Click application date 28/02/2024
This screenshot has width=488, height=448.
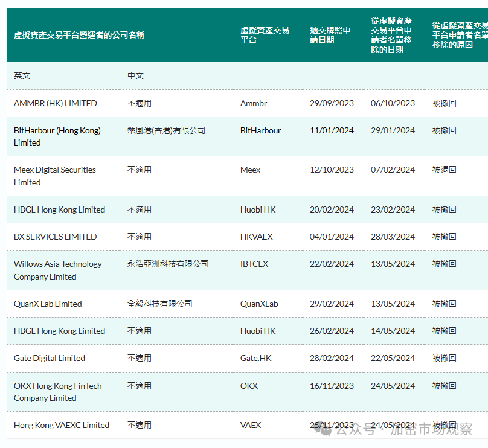(332, 358)
